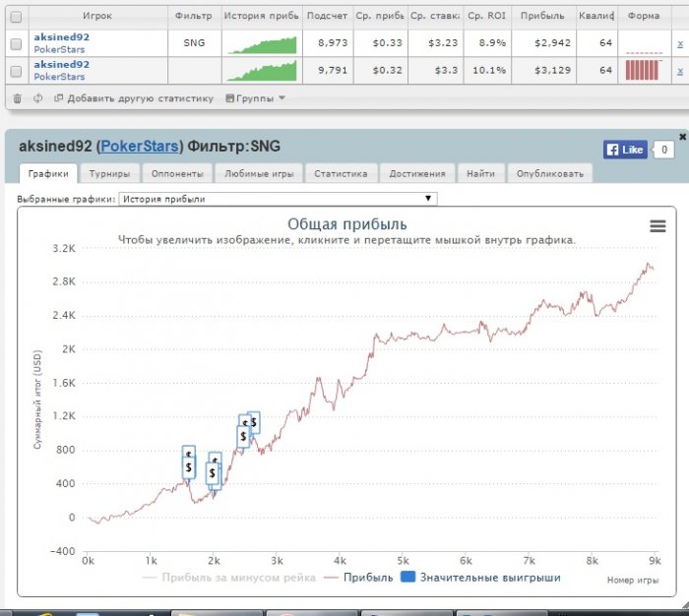Image resolution: width=689 pixels, height=616 pixels.
Task: Remove the SNG row with its x link
Action: point(680,43)
